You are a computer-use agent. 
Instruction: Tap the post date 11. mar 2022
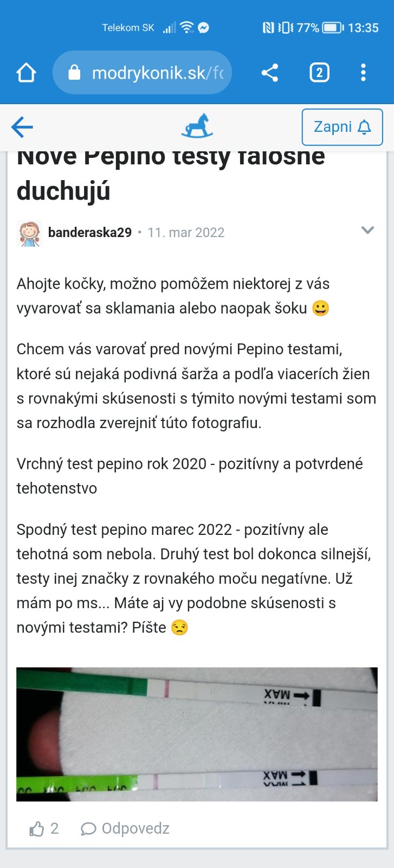pyautogui.click(x=186, y=233)
